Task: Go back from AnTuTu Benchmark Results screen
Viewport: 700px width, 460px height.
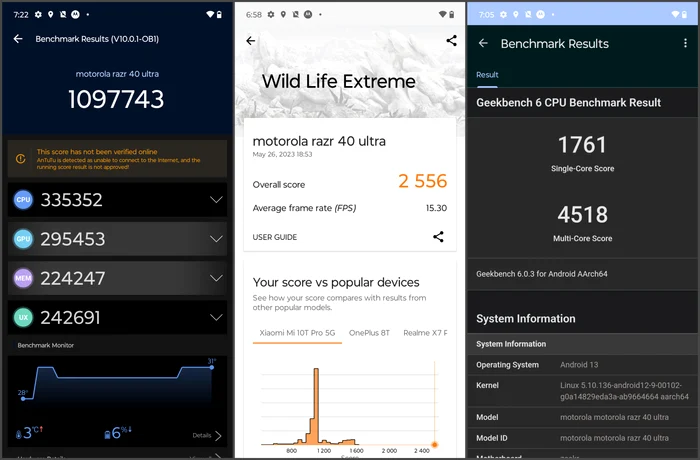Action: click(18, 39)
